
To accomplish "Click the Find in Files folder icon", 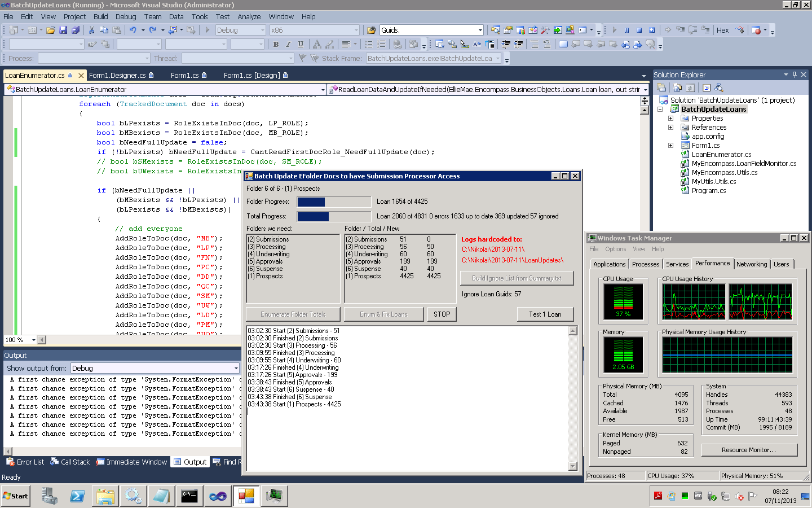I will point(371,30).
